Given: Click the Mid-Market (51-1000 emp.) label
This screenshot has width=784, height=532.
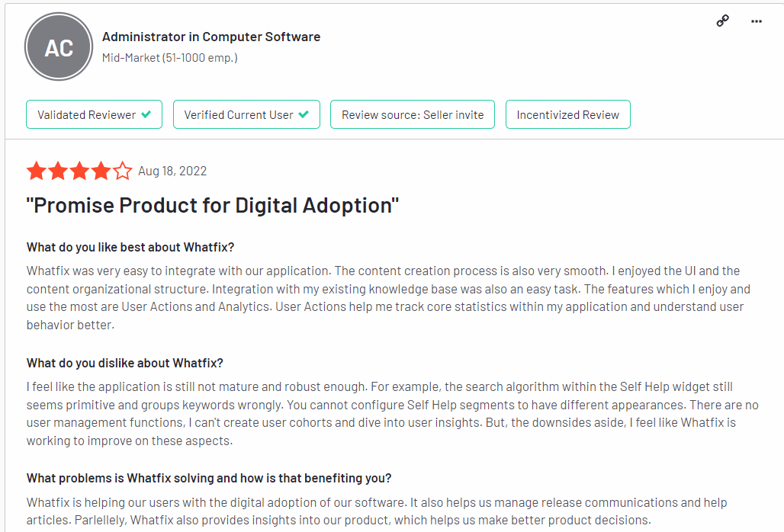Looking at the screenshot, I should click(x=170, y=58).
